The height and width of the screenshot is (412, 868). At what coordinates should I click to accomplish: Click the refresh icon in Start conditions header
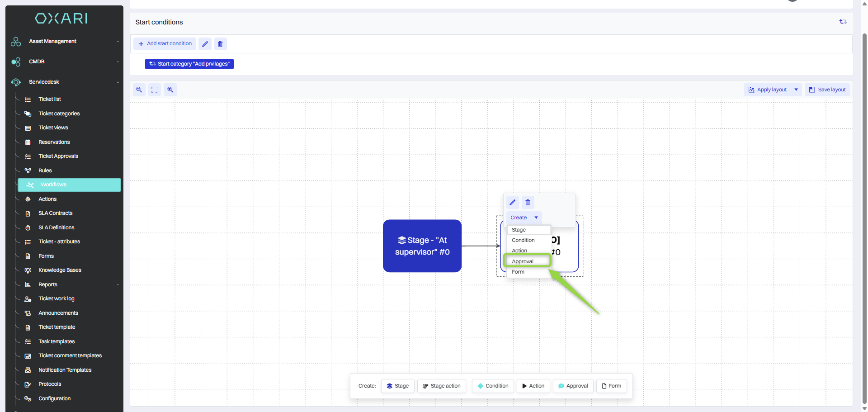[x=843, y=22]
